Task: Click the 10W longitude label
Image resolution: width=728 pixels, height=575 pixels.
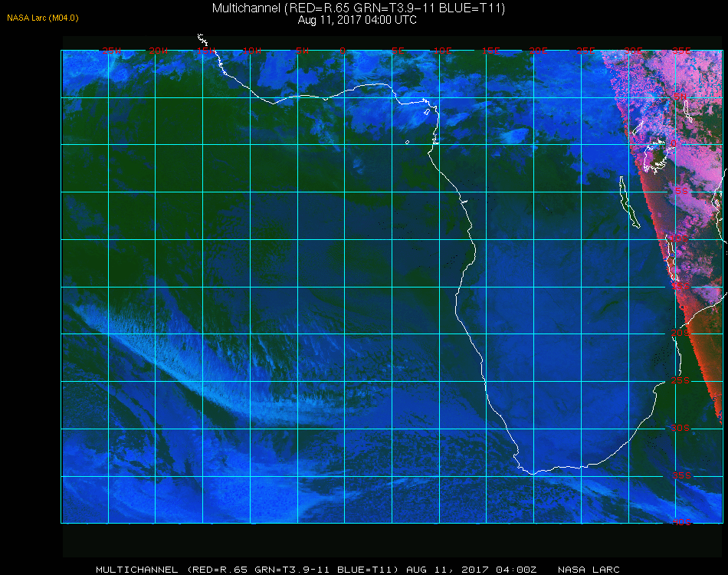Action: (252, 51)
